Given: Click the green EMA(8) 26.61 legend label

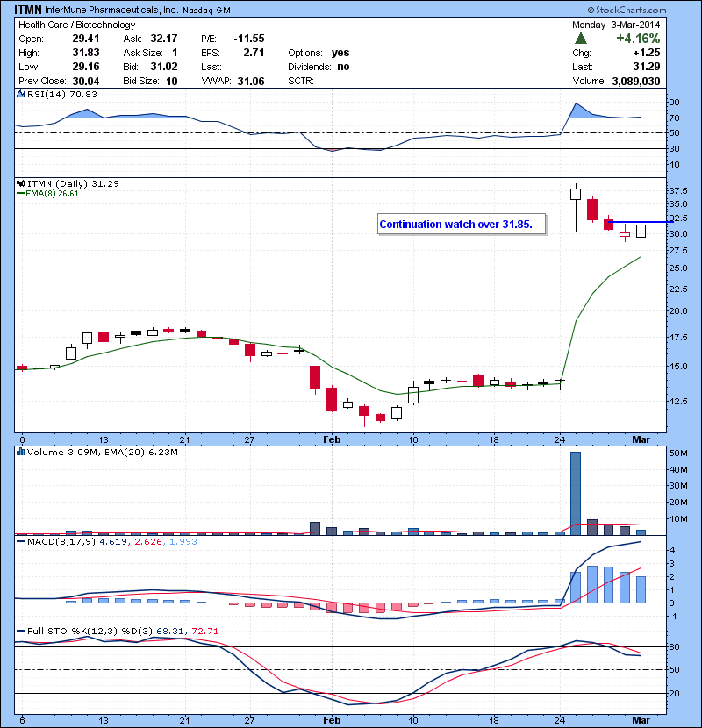Looking at the screenshot, I should (47, 194).
